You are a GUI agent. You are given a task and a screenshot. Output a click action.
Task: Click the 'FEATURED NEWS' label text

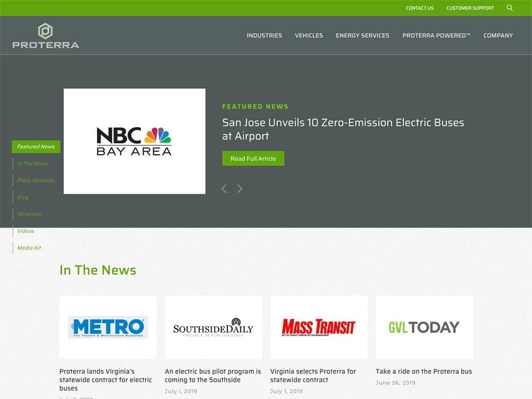coord(255,106)
